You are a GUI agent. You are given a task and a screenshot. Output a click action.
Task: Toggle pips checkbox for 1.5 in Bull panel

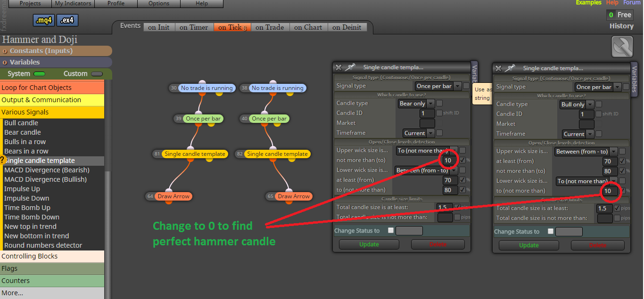pos(617,208)
